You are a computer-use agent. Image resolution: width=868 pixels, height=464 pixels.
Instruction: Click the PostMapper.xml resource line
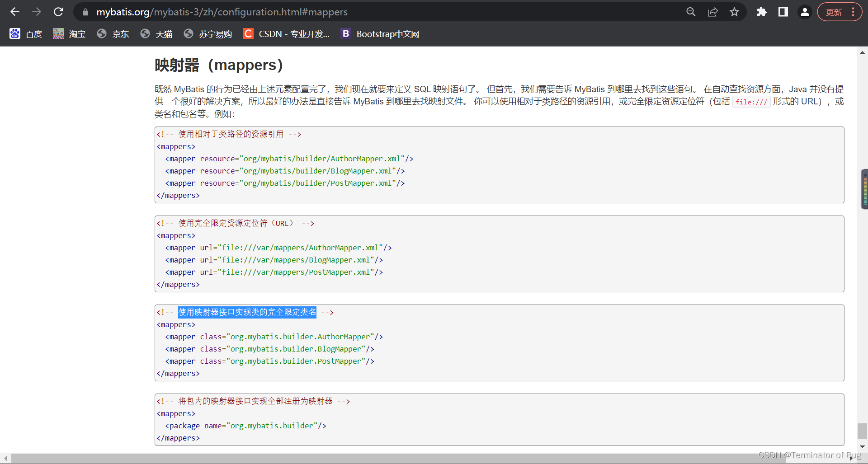click(x=285, y=183)
